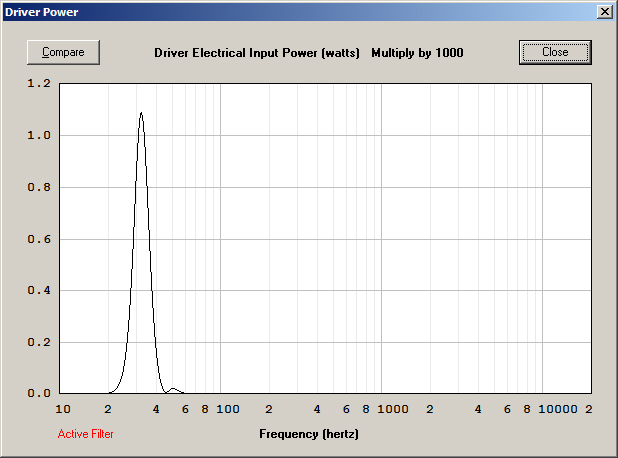
Task: Click the 0.6 y-axis value
Action: 39,239
